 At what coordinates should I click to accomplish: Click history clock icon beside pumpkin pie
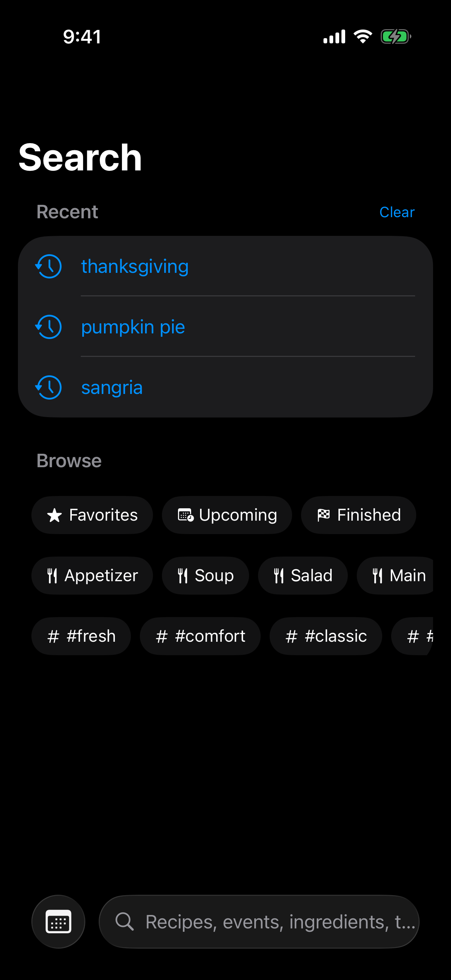pyautogui.click(x=49, y=327)
